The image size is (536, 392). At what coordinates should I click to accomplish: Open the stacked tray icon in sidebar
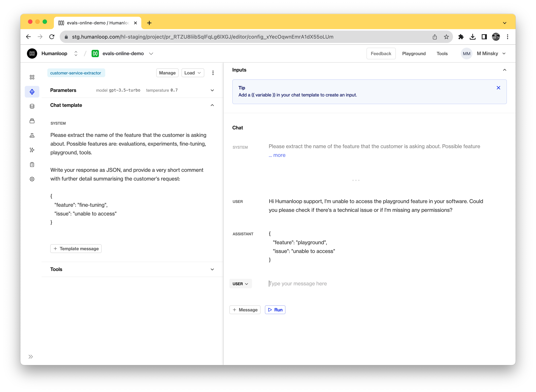[x=32, y=121]
